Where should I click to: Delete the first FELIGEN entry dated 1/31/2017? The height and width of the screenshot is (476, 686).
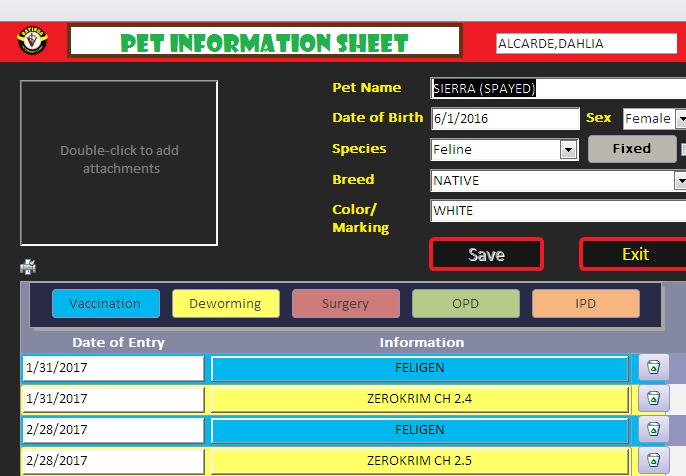pos(652,368)
